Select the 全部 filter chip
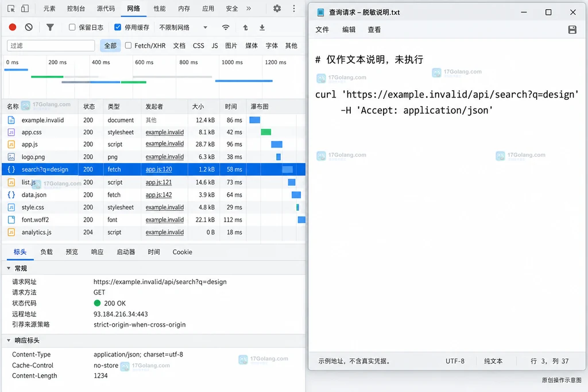The width and height of the screenshot is (588, 392). click(110, 46)
